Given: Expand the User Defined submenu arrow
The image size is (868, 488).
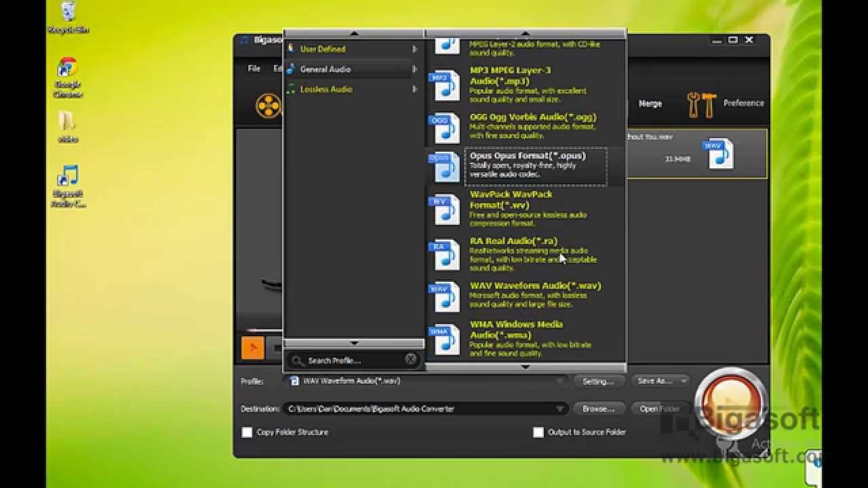Looking at the screenshot, I should (x=414, y=49).
